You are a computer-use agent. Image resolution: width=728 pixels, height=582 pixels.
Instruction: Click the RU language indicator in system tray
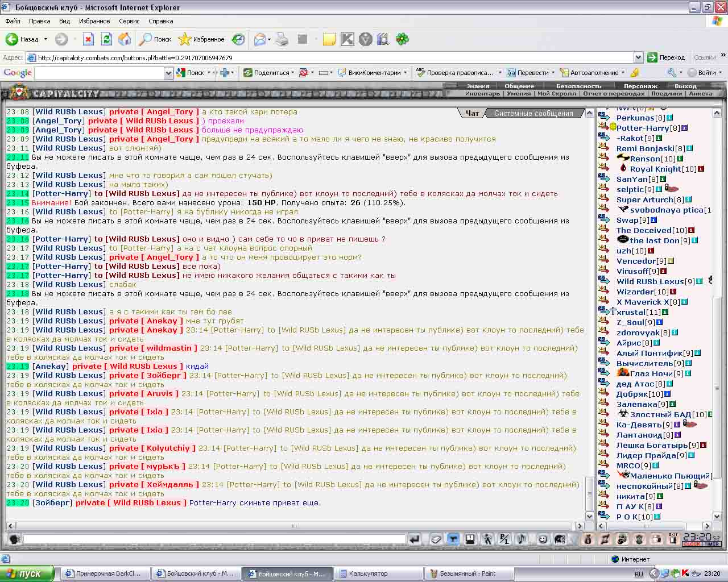pos(639,574)
